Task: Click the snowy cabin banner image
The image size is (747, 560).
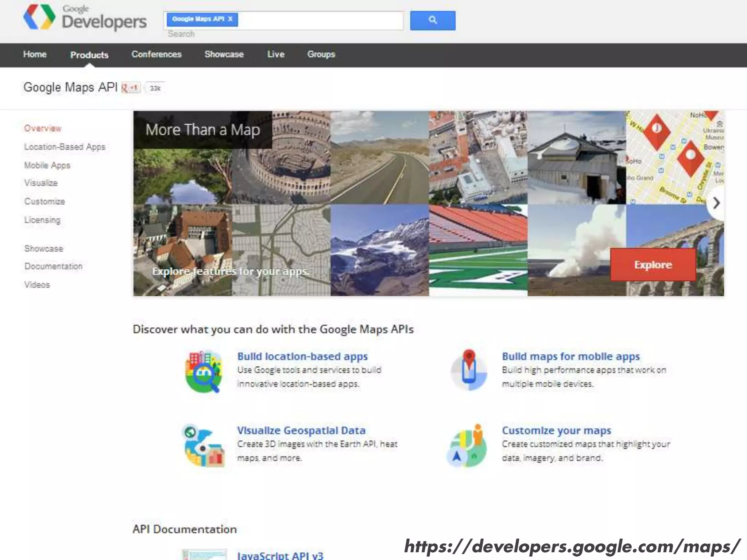Action: point(577,157)
